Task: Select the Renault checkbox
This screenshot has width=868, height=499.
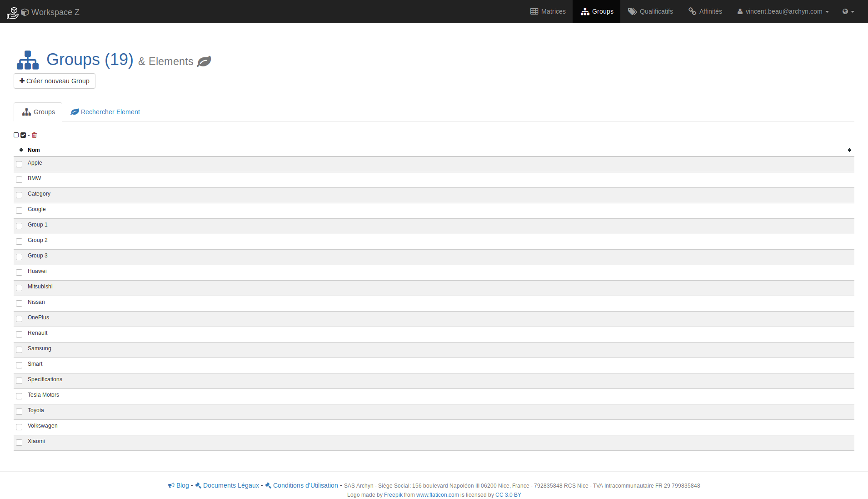Action: click(x=19, y=334)
